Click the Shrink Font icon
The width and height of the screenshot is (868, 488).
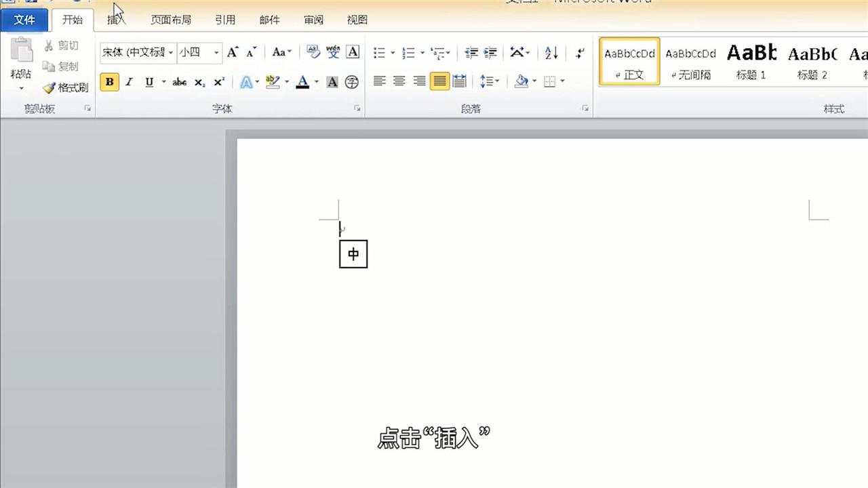252,52
